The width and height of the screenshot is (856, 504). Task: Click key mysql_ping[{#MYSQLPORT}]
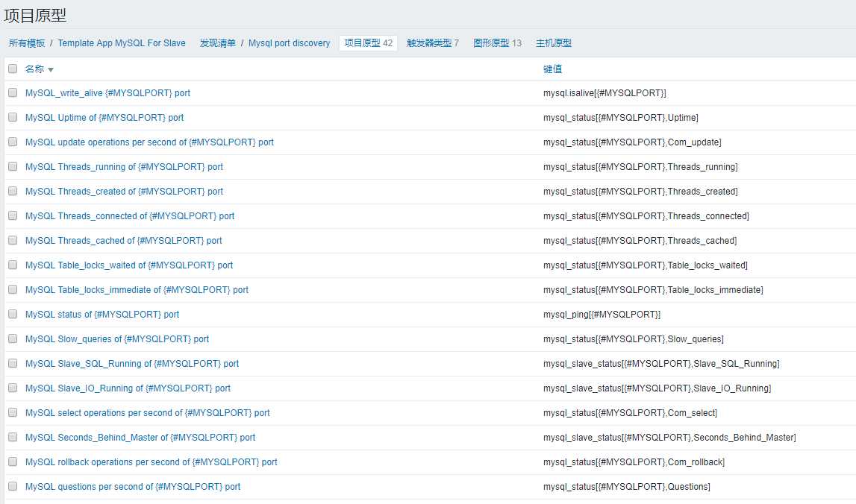pyautogui.click(x=602, y=315)
